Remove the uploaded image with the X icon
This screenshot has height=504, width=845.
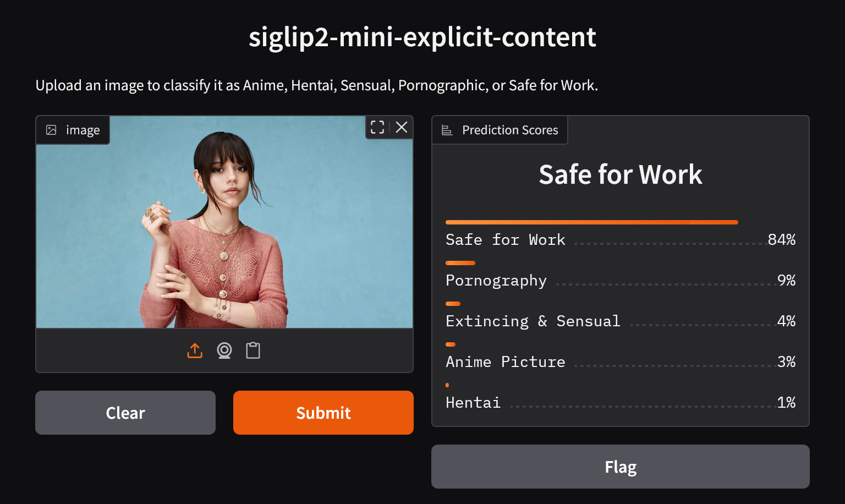[x=402, y=128]
